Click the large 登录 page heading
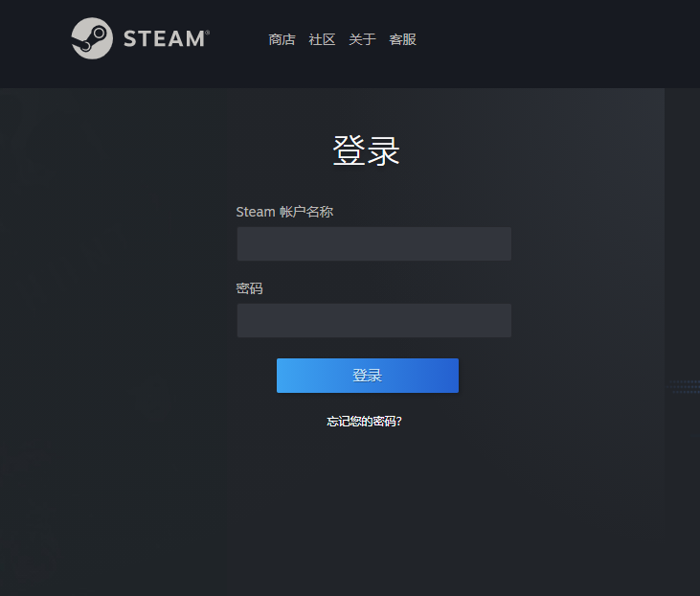This screenshot has width=700, height=596. click(366, 151)
